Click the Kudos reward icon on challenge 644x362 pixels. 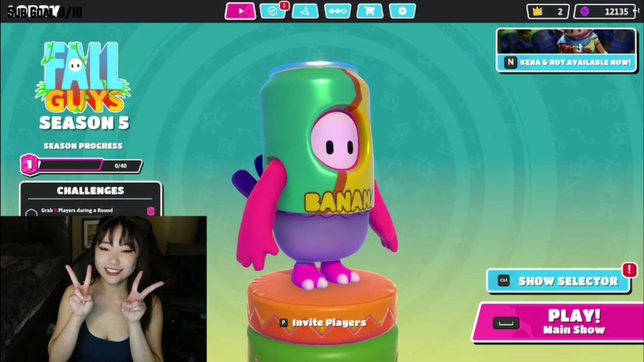[151, 211]
